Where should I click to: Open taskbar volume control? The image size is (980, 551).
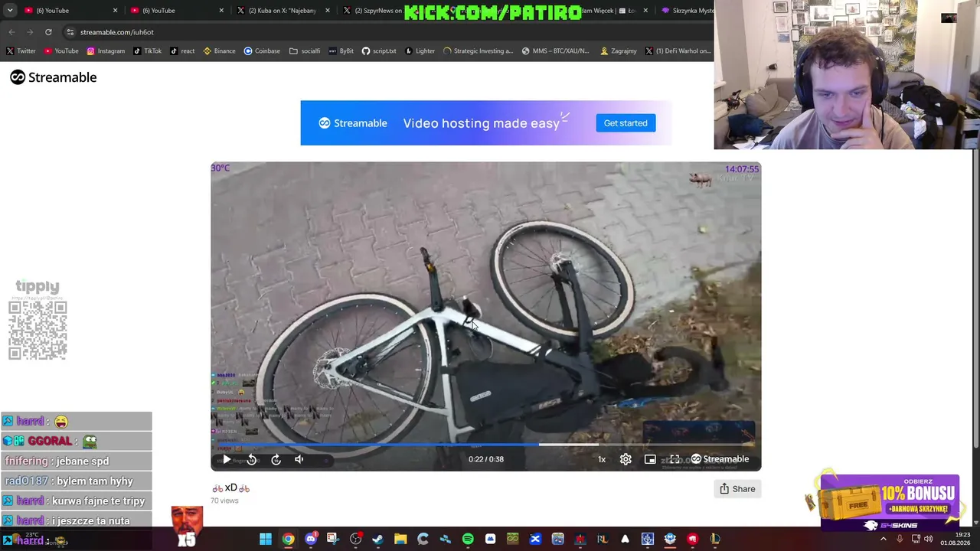929,540
